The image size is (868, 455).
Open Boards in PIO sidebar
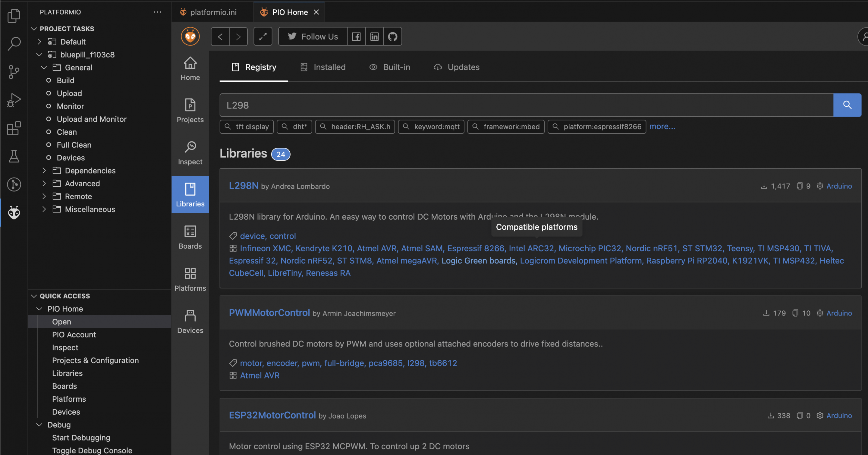(190, 237)
